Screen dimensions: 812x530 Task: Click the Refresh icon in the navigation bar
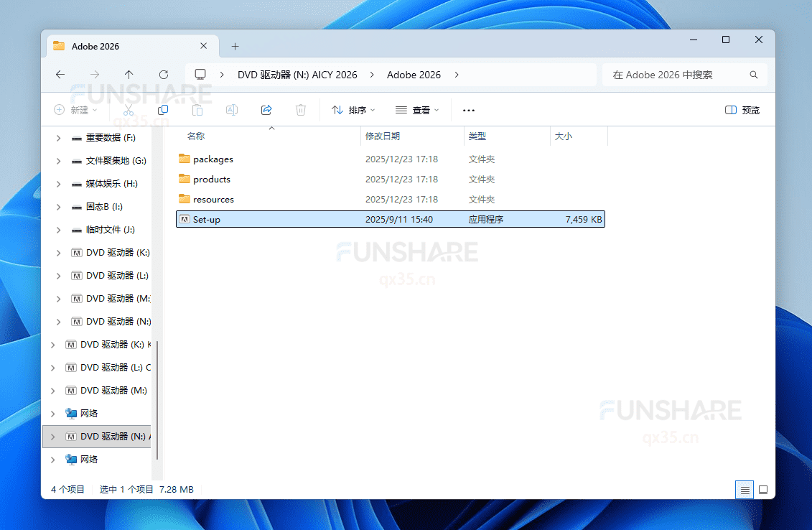coord(164,74)
